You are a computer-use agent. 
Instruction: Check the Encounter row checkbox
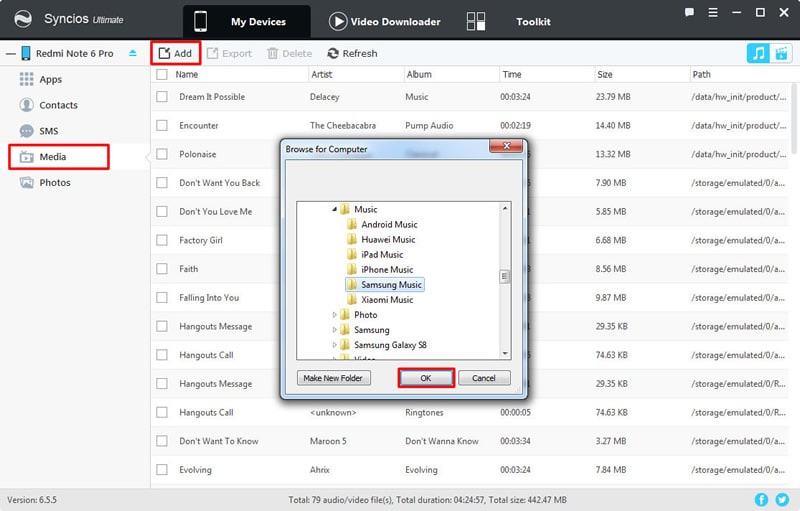click(162, 125)
